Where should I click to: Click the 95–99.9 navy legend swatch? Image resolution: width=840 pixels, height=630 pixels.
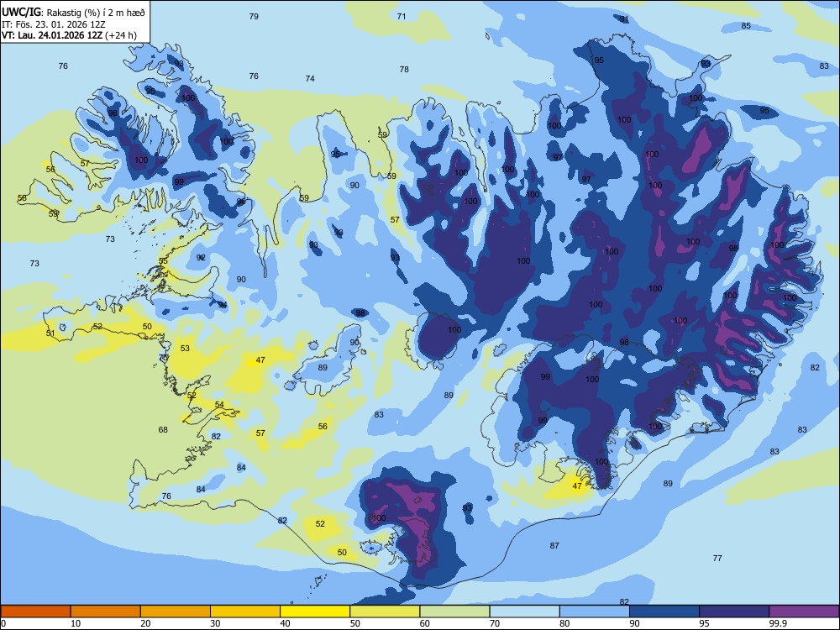734,612
